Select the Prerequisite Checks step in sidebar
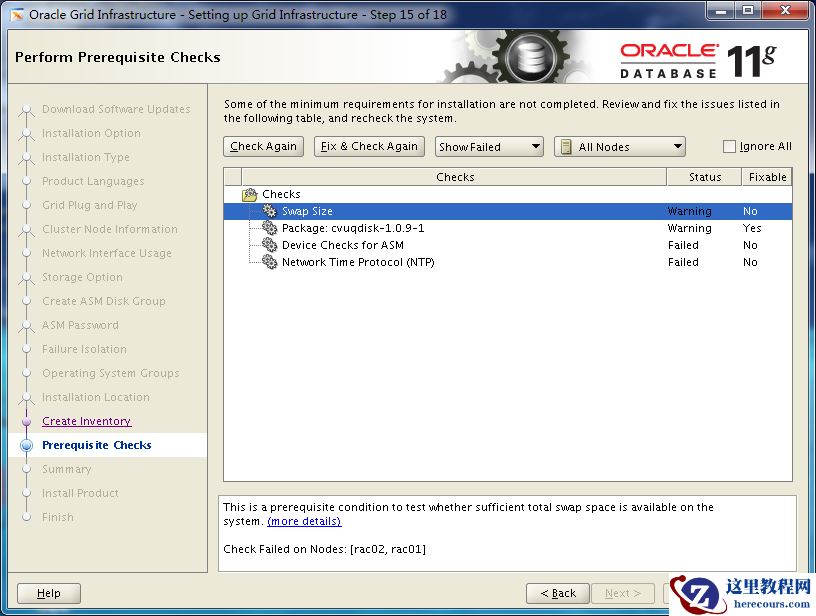The height and width of the screenshot is (616, 816). click(97, 445)
